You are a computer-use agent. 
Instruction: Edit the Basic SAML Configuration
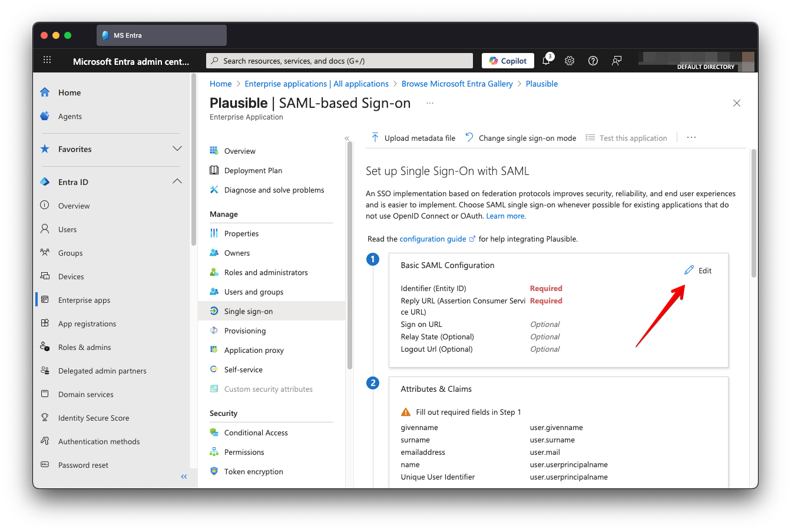(x=699, y=270)
